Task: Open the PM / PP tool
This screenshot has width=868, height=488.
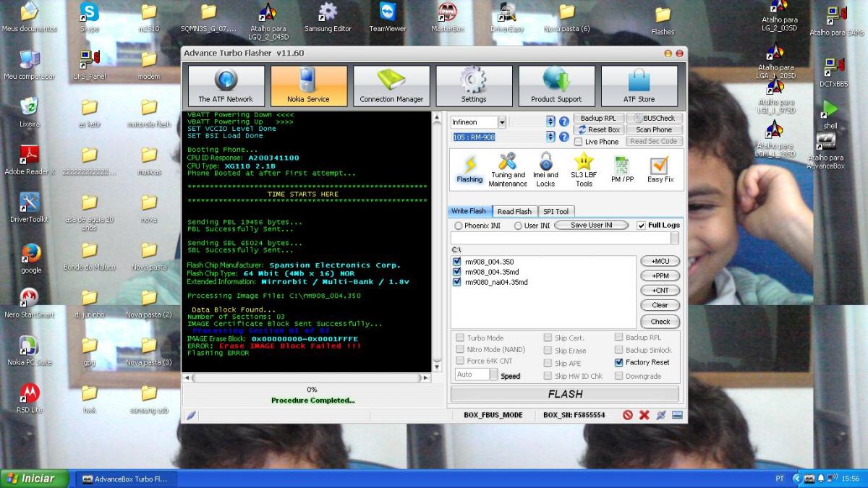Action: click(622, 170)
